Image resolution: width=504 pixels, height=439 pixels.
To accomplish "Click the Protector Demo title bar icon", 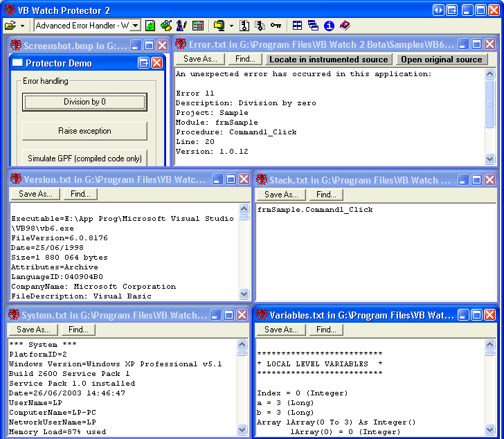I will coord(17,63).
